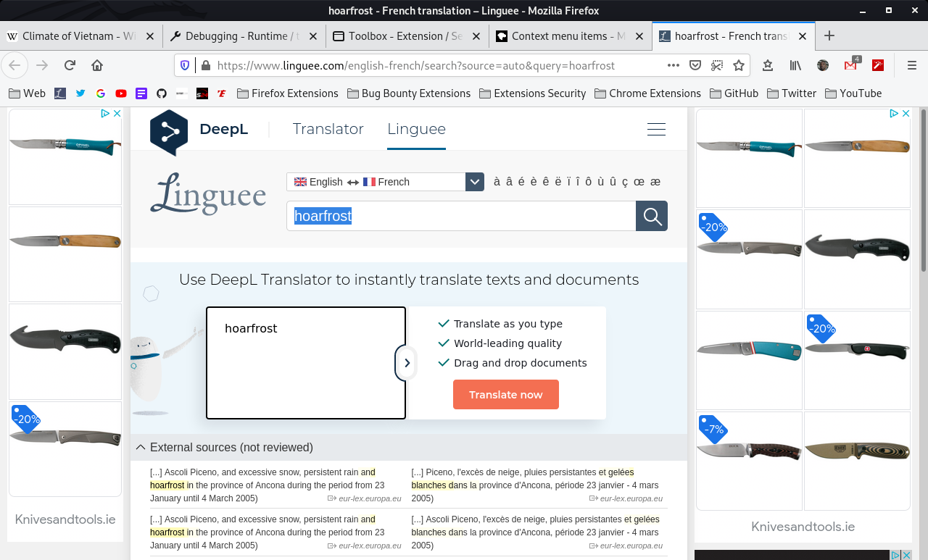This screenshot has width=928, height=560.
Task: Switch to Debugging - Runtime tab
Action: click(243, 35)
